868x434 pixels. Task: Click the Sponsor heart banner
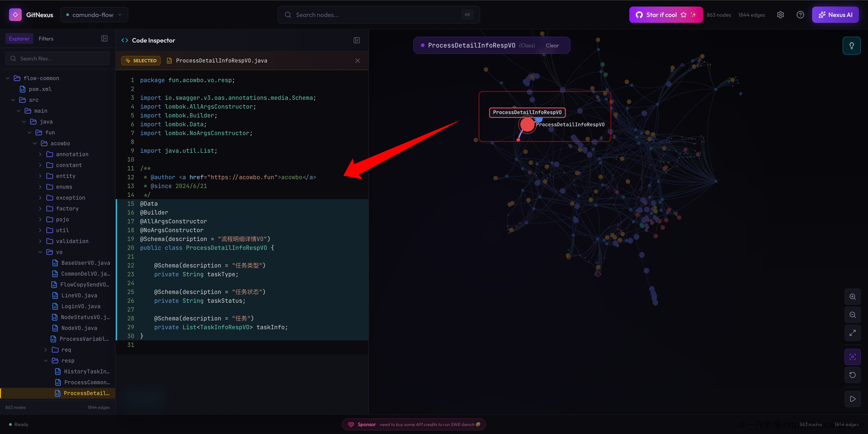click(414, 424)
